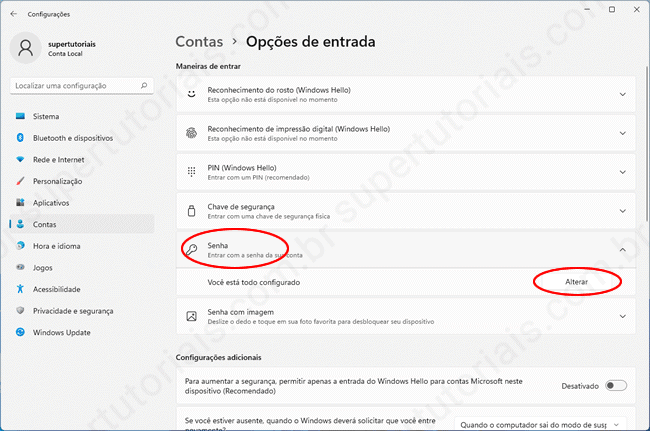Click the fingerprint recognition icon
650x431 pixels.
tap(191, 133)
